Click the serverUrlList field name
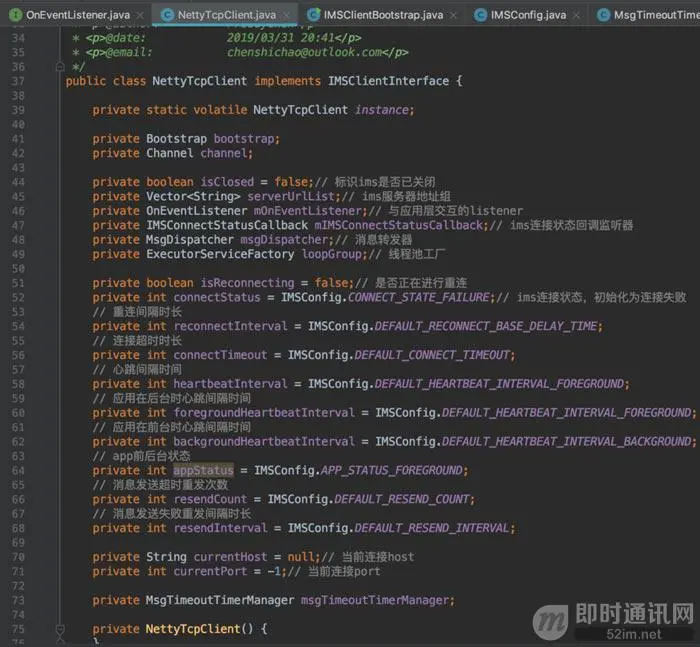The width and height of the screenshot is (700, 647). [291, 196]
